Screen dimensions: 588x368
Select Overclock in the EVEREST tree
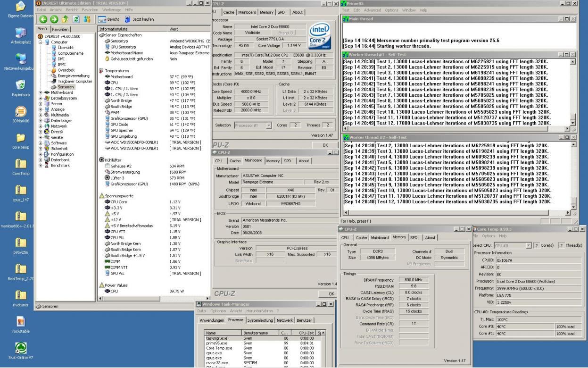pyautogui.click(x=66, y=70)
